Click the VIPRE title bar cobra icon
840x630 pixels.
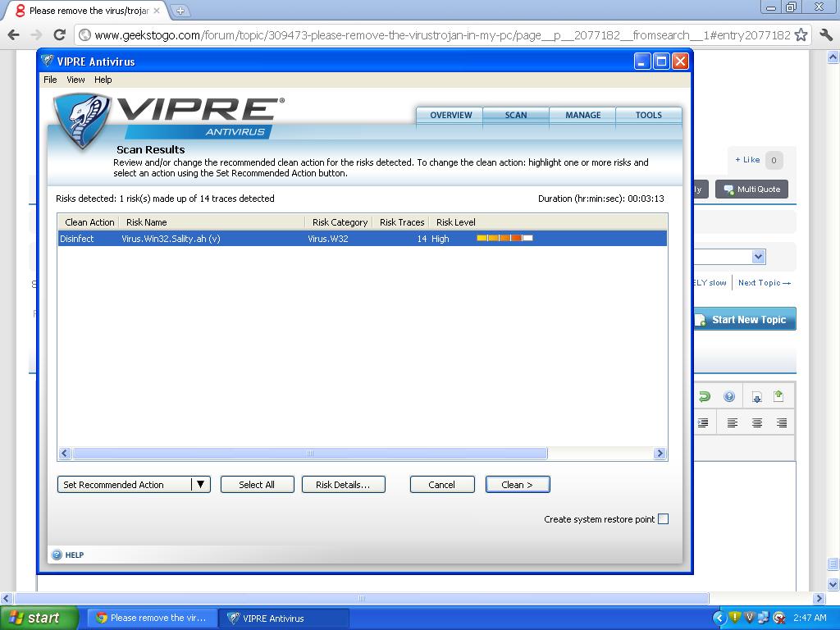[x=47, y=61]
